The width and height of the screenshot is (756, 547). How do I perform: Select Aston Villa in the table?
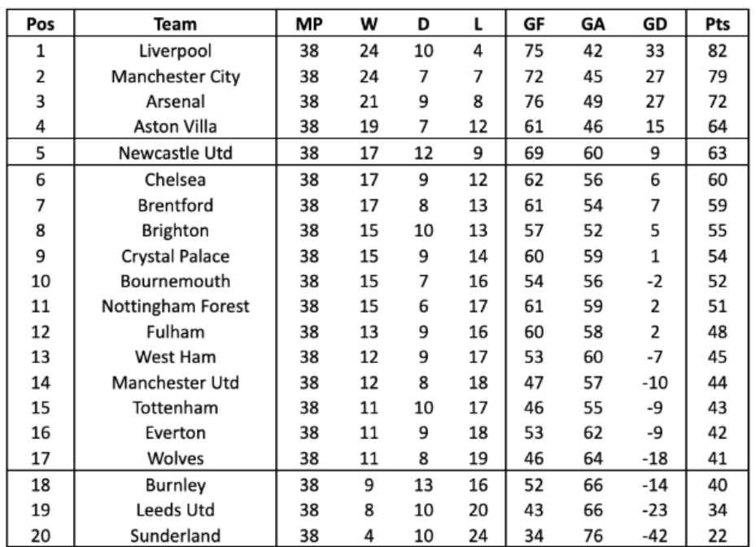point(174,127)
